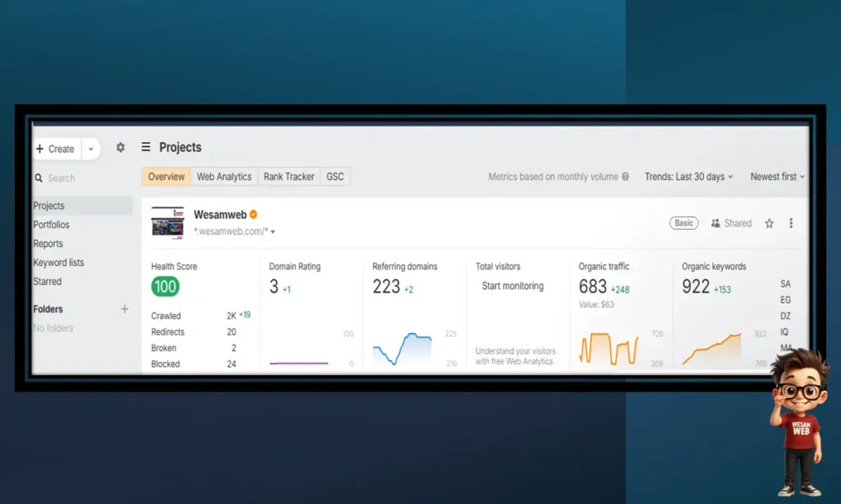Click Start monitoring under Total visitors
841x504 pixels.
click(x=512, y=286)
